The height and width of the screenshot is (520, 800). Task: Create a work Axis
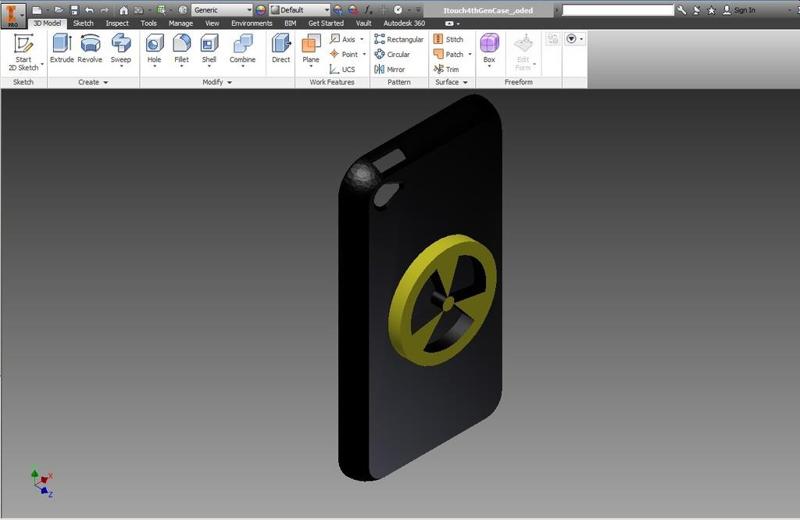click(x=343, y=39)
